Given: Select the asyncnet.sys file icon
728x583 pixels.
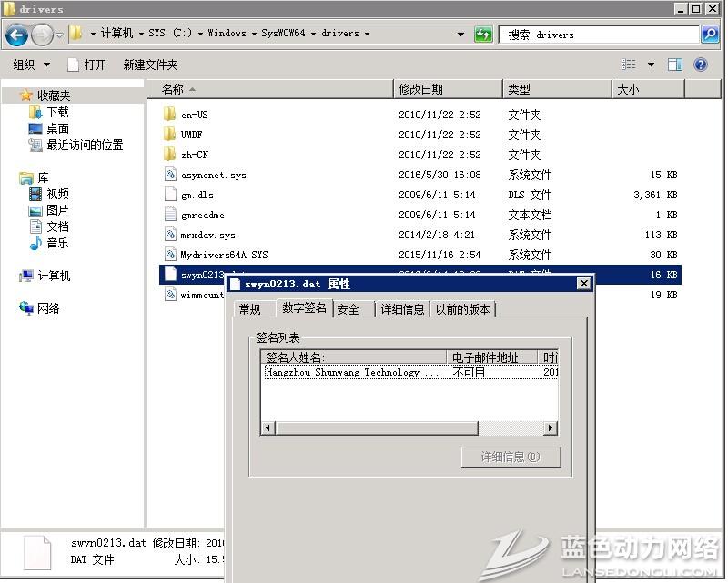Looking at the screenshot, I should (169, 175).
